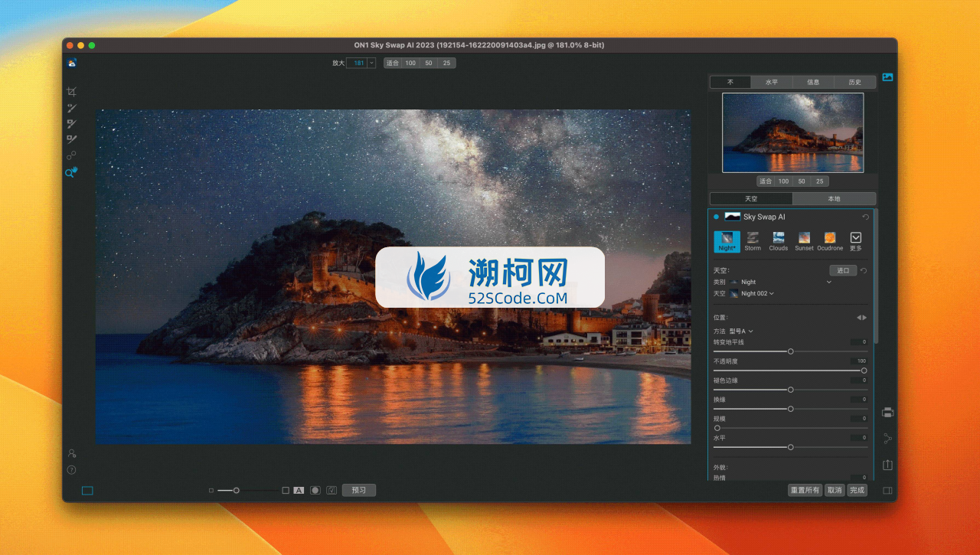This screenshot has height=555, width=980.
Task: Click the 转变地平线 slider handle
Action: [x=791, y=351]
